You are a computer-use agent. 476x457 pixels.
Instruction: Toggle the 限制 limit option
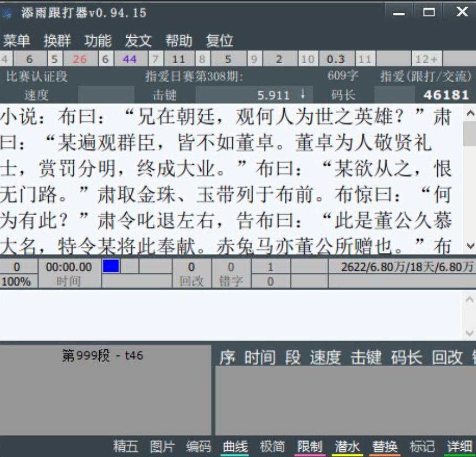(x=310, y=446)
